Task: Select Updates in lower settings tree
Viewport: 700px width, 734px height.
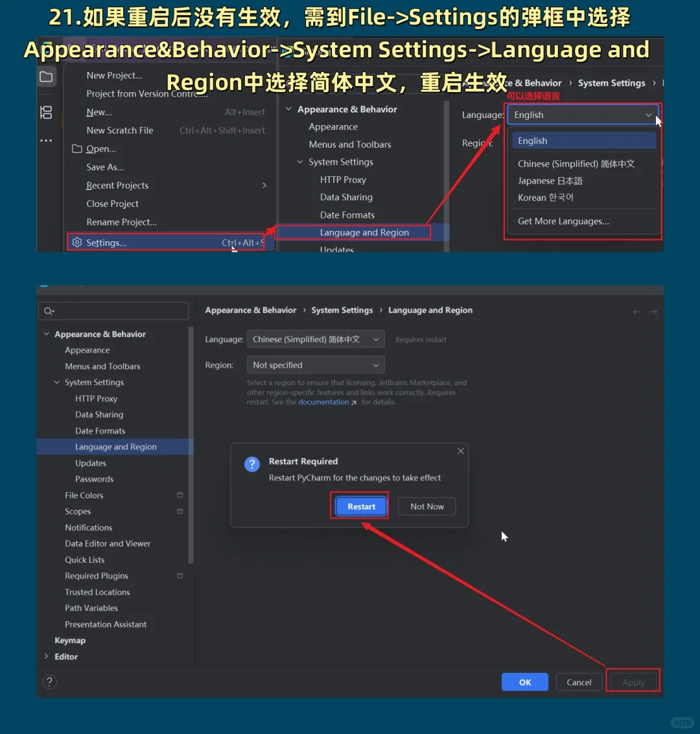Action: tap(91, 463)
